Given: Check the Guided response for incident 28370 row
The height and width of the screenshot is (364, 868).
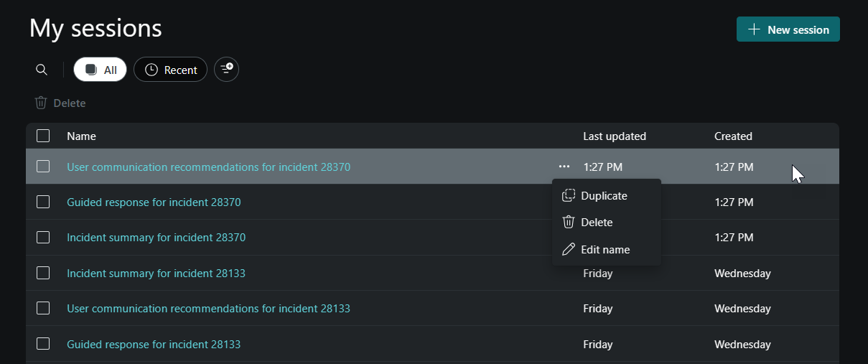Looking at the screenshot, I should (x=43, y=202).
